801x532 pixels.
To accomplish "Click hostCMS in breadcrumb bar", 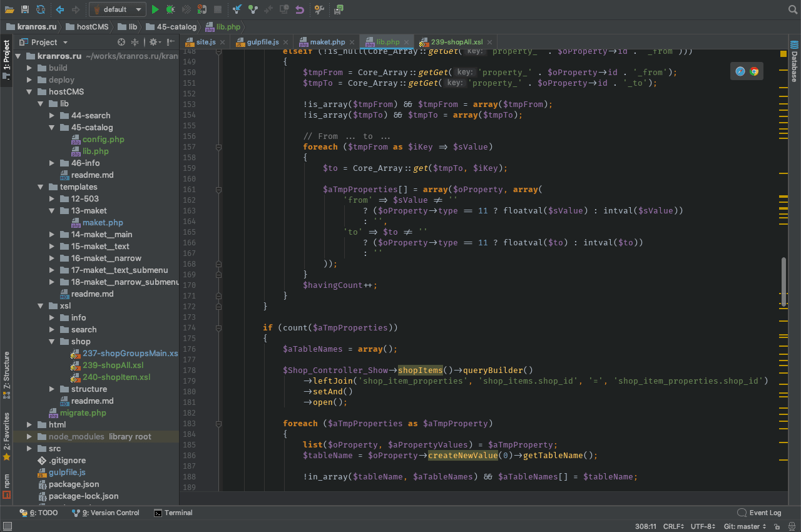I will point(86,27).
